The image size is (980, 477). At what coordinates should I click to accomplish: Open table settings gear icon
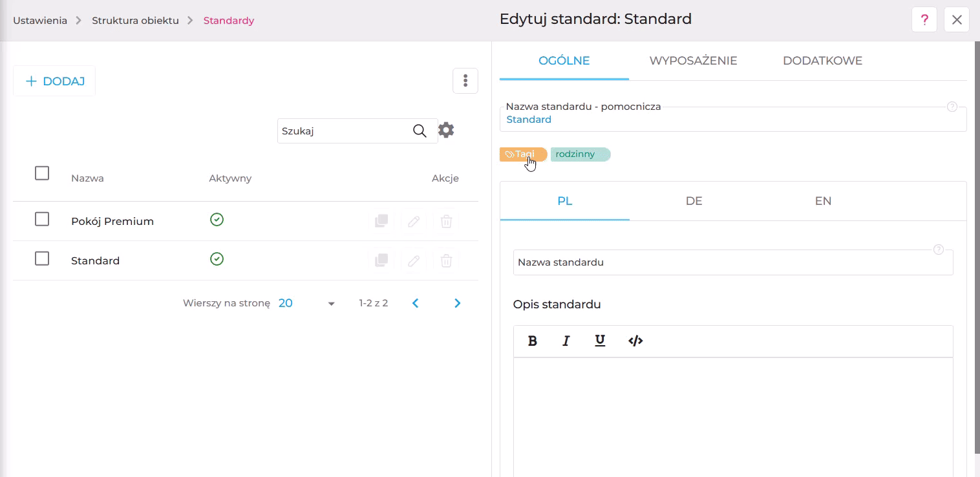coord(446,131)
